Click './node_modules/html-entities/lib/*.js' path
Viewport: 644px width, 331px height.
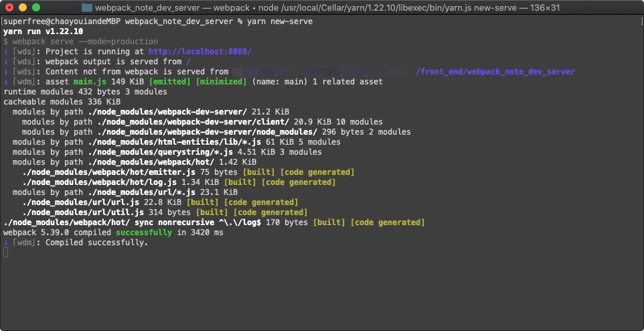175,142
